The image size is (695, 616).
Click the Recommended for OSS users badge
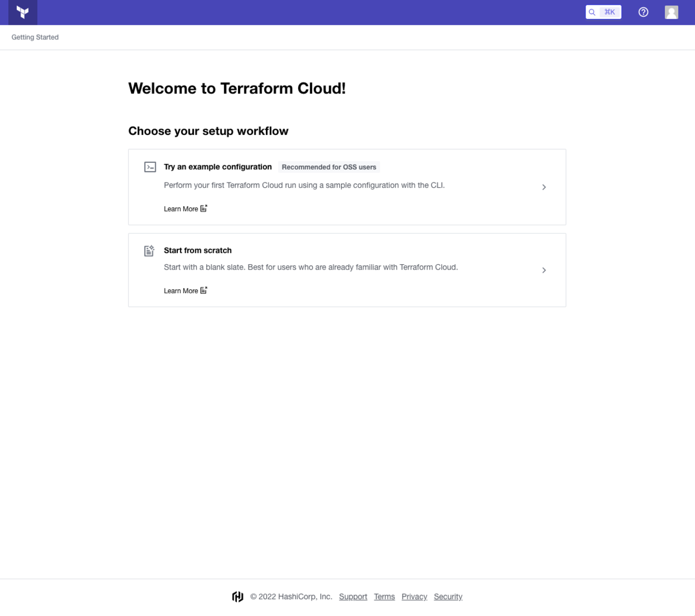(x=329, y=167)
